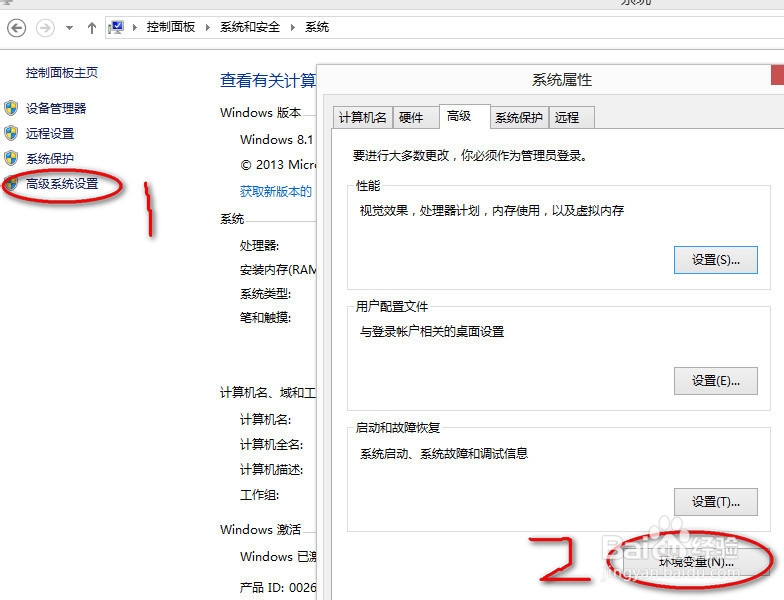Switch to 系统保护 tab in dialog

click(519, 118)
